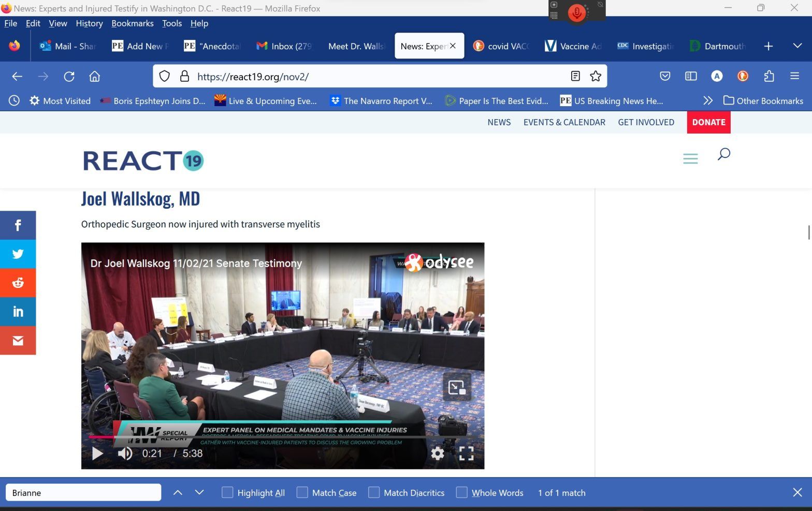Open the Bookmarks menu
Viewport: 812px width, 511px height.
133,23
